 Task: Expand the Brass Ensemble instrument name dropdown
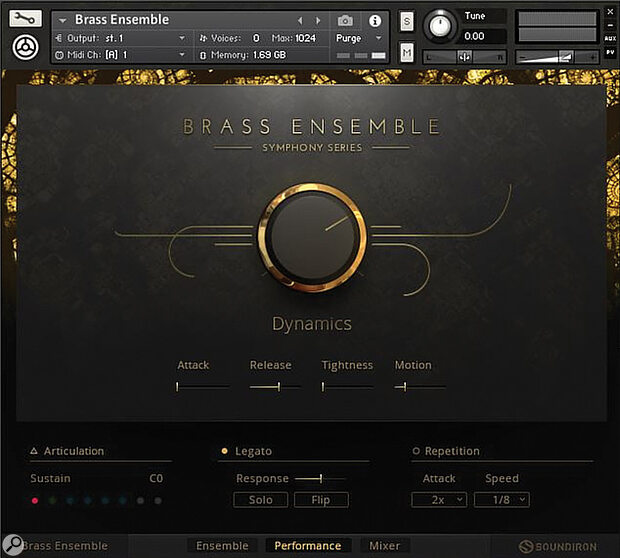[x=62, y=20]
